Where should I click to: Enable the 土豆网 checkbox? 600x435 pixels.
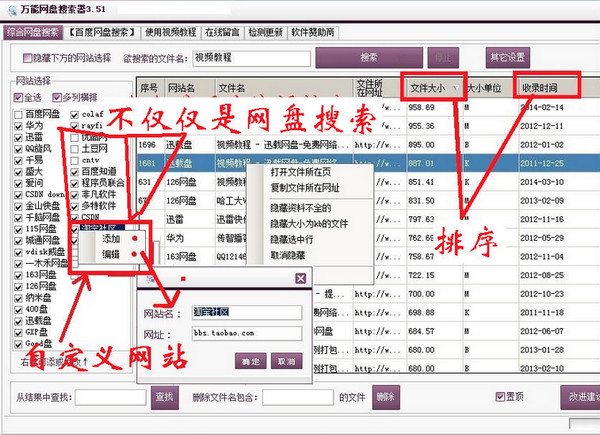[x=75, y=149]
